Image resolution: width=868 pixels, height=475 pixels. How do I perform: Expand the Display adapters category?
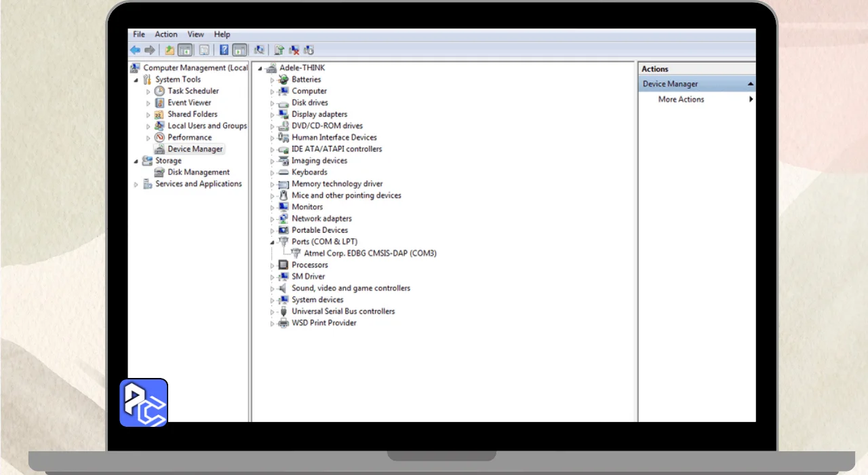273,115
